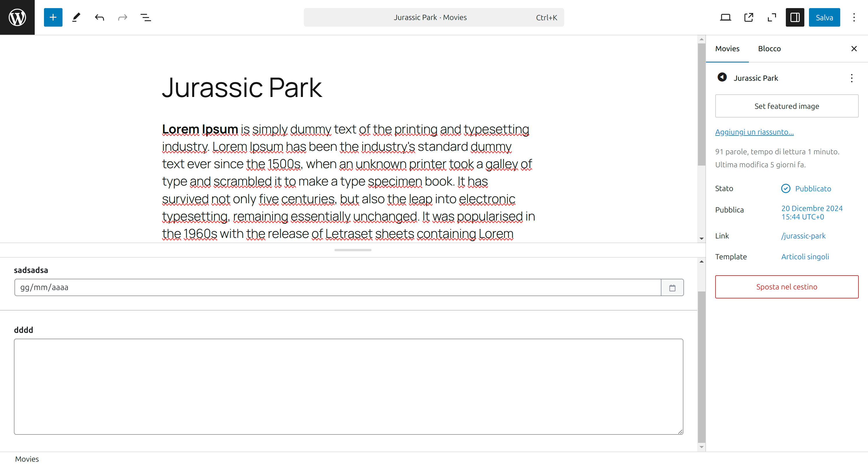
Task: Click the meta box resize handle
Action: coord(353,250)
